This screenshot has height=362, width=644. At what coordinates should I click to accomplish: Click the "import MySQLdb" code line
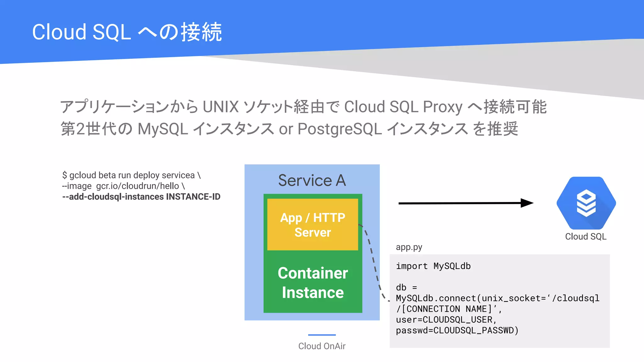click(x=433, y=266)
